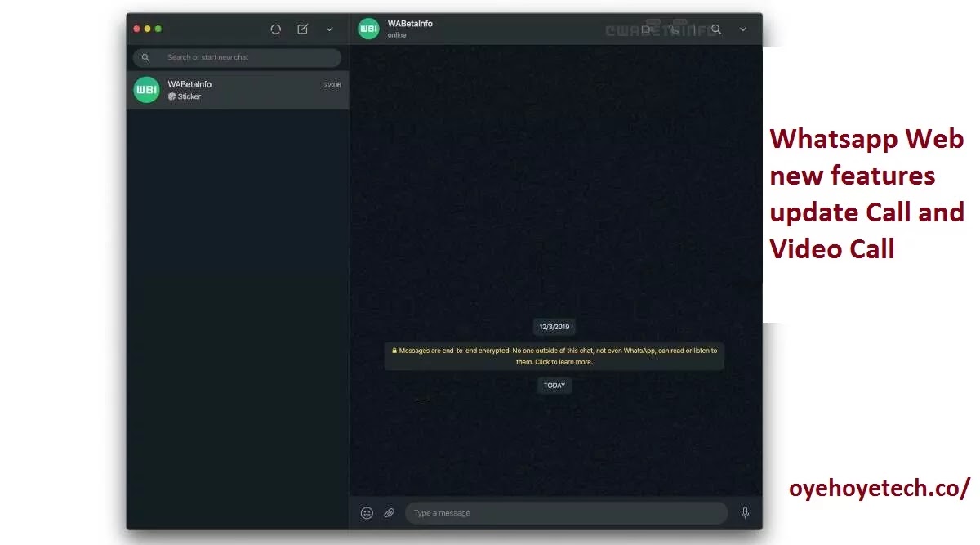Start a new chat with compose icon
The image size is (980, 545).
pyautogui.click(x=303, y=29)
